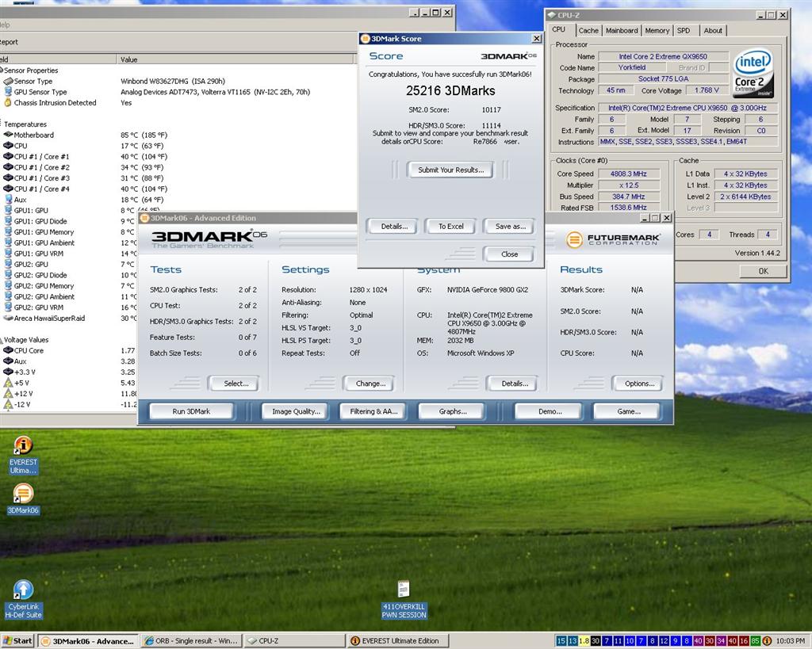The image size is (812, 649).
Task: Click the Intel Core 2 Extreme logo in CPU-Z
Action: [x=753, y=74]
